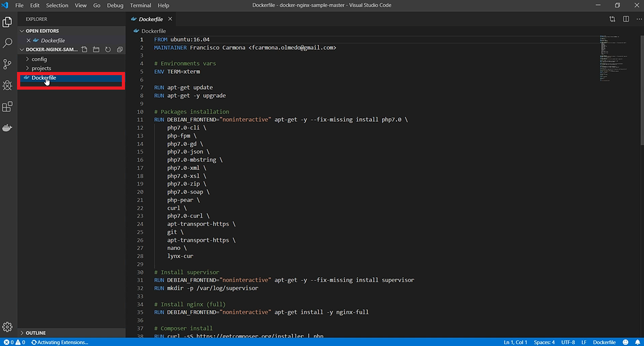Screen dimensions: 644x346
Task: Select Dockerfile in the explorer tree
Action: click(71, 78)
